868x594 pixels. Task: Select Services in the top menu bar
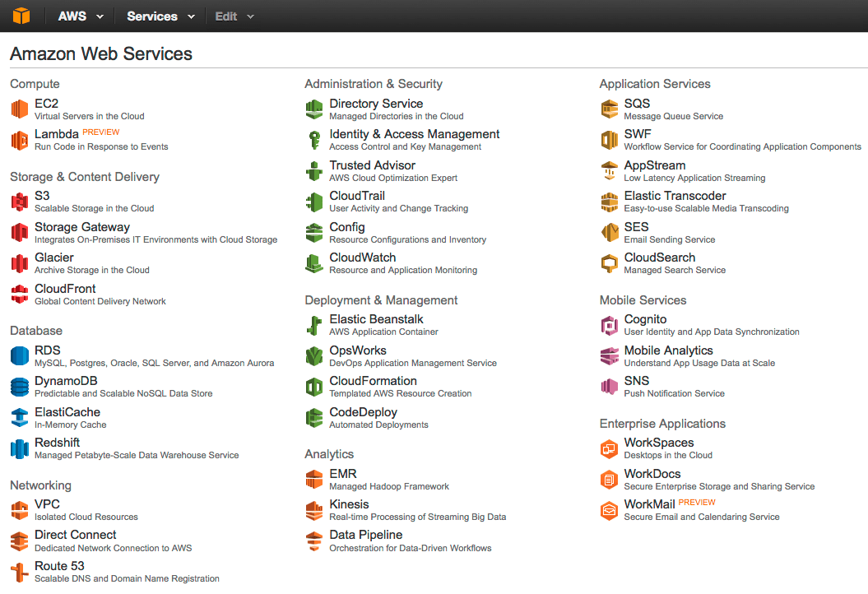(155, 16)
